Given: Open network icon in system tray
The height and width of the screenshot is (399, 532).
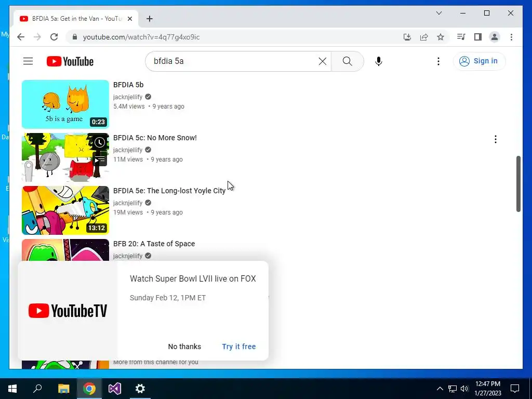Looking at the screenshot, I should click(x=453, y=389).
